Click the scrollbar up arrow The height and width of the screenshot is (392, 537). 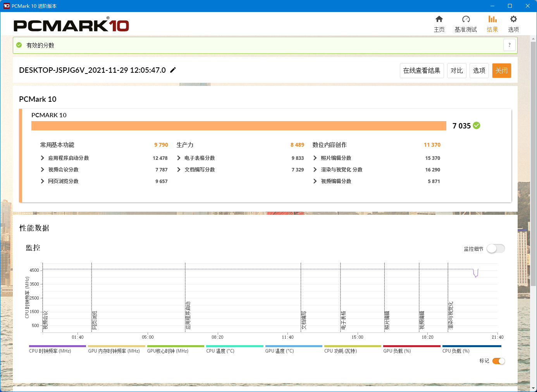point(534,38)
